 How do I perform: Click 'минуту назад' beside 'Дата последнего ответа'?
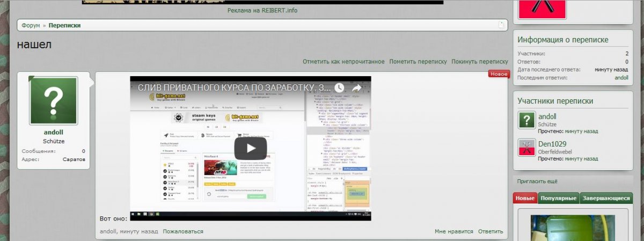click(611, 69)
